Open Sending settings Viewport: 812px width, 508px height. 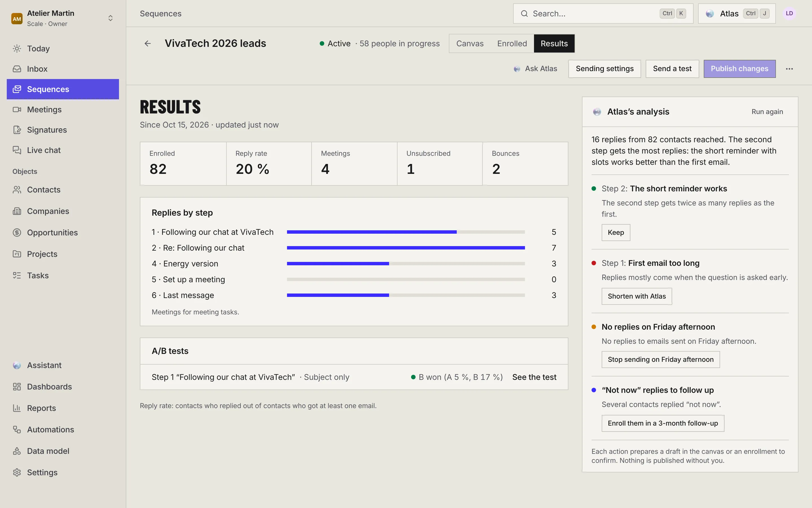coord(604,69)
